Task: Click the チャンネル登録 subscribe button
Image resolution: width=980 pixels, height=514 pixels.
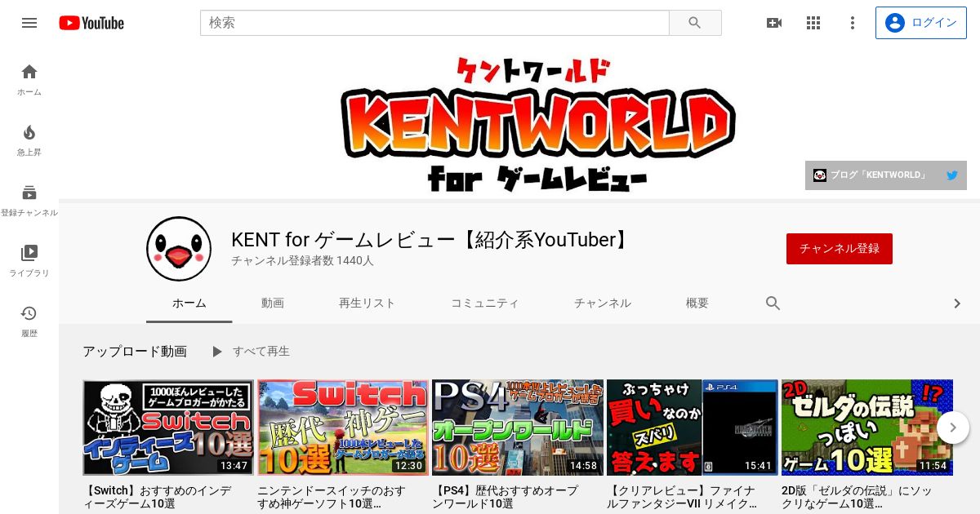Action: 840,249
